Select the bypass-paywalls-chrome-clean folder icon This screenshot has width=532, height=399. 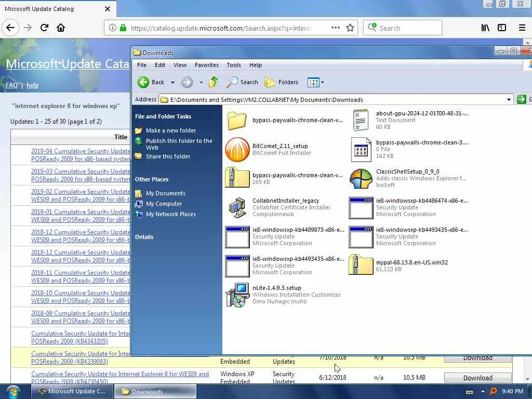(x=237, y=121)
